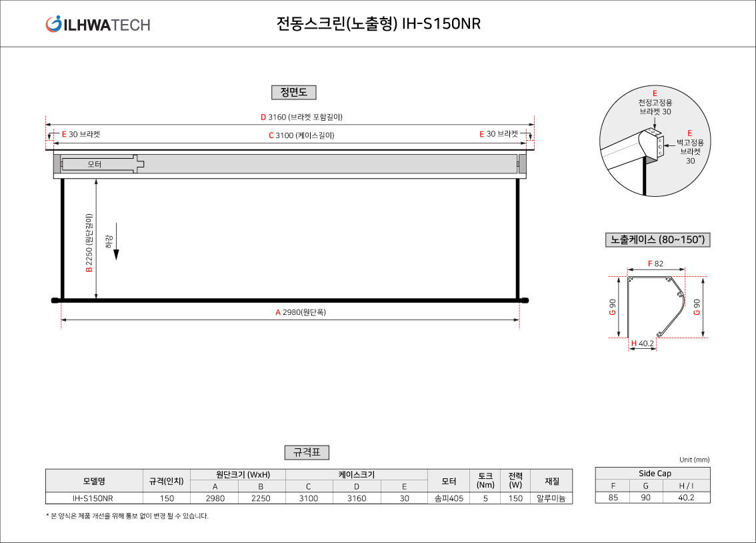Click the 하강 downward arrow

(116, 254)
